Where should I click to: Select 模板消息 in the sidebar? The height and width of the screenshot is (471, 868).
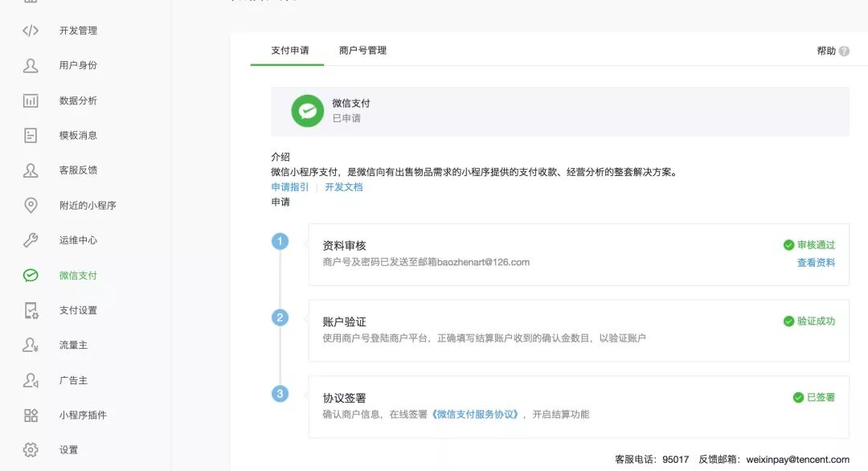(78, 136)
